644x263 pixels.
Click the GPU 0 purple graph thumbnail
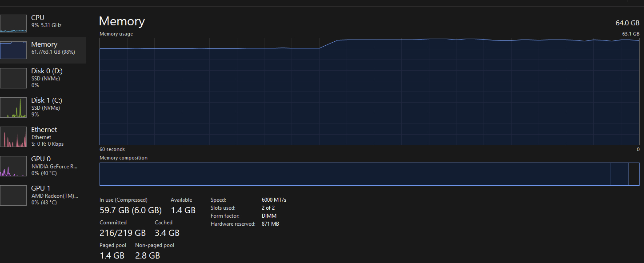click(x=13, y=166)
